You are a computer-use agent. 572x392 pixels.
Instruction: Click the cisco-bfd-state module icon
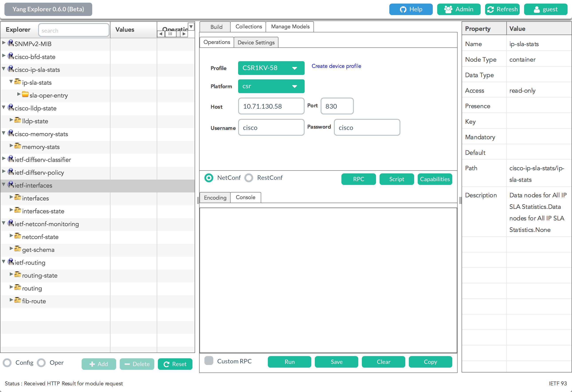pyautogui.click(x=11, y=56)
